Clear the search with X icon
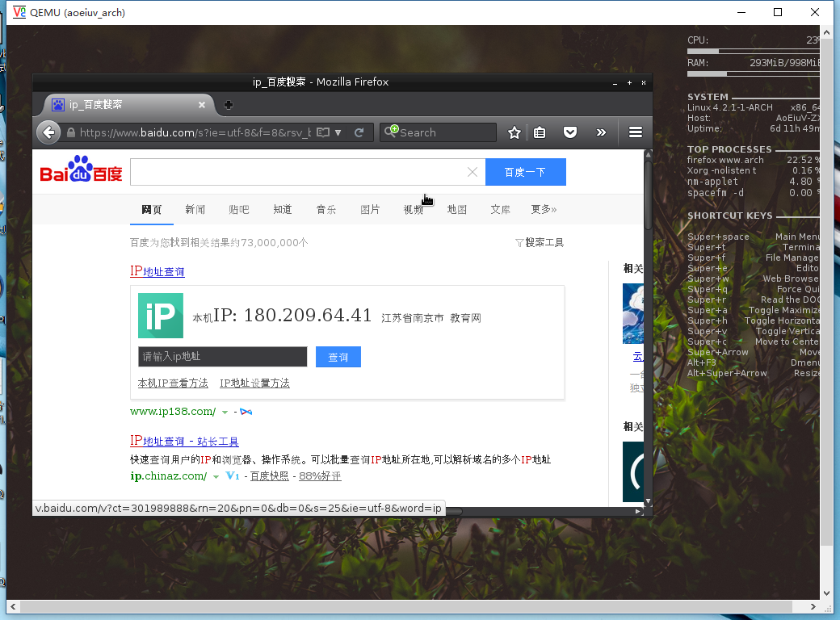This screenshot has width=840, height=620. (472, 172)
